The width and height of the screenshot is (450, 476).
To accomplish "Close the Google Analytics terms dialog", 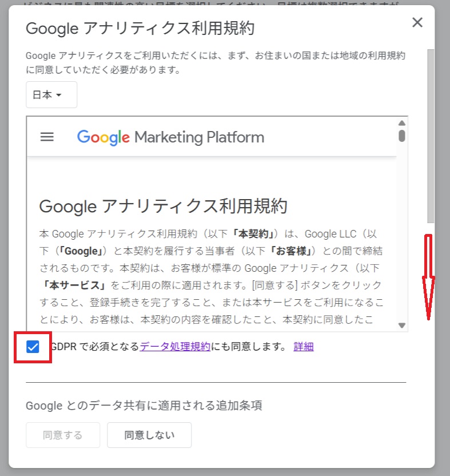I will (417, 23).
